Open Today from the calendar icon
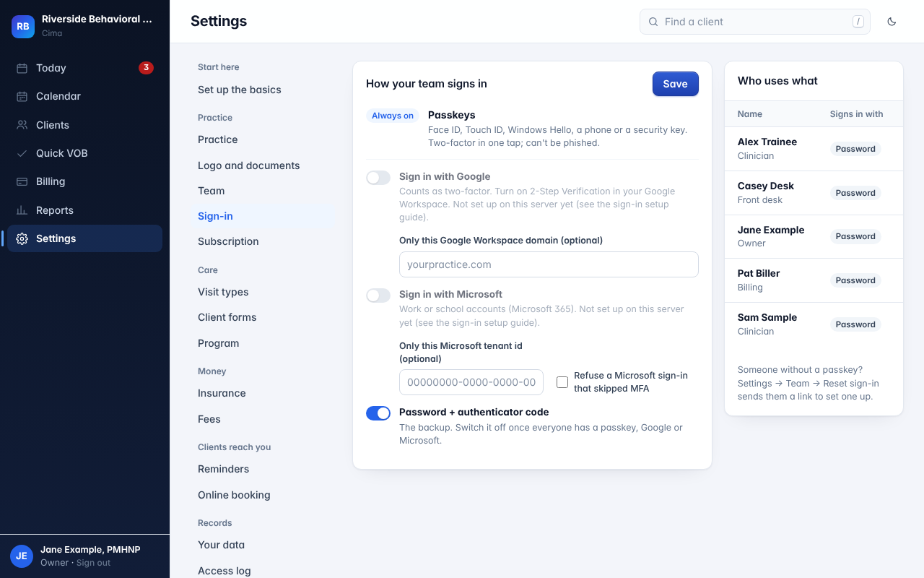This screenshot has width=924, height=578. (22, 68)
